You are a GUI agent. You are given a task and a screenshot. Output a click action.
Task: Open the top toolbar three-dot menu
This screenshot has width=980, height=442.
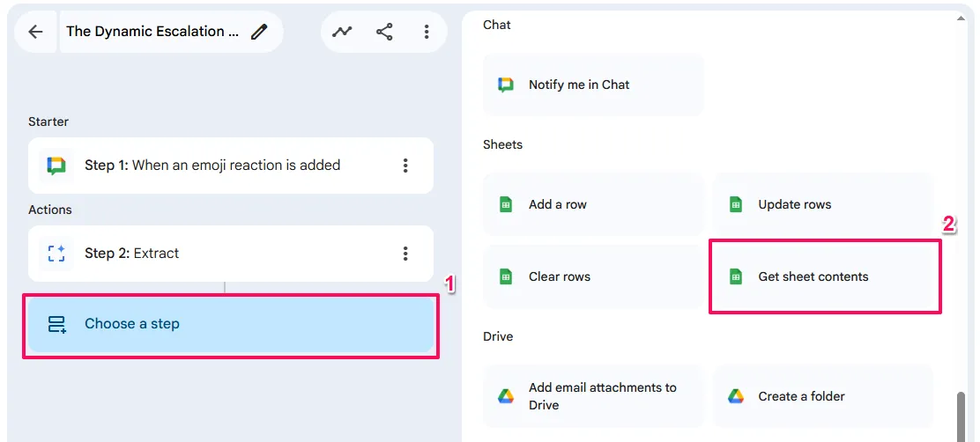point(427,32)
